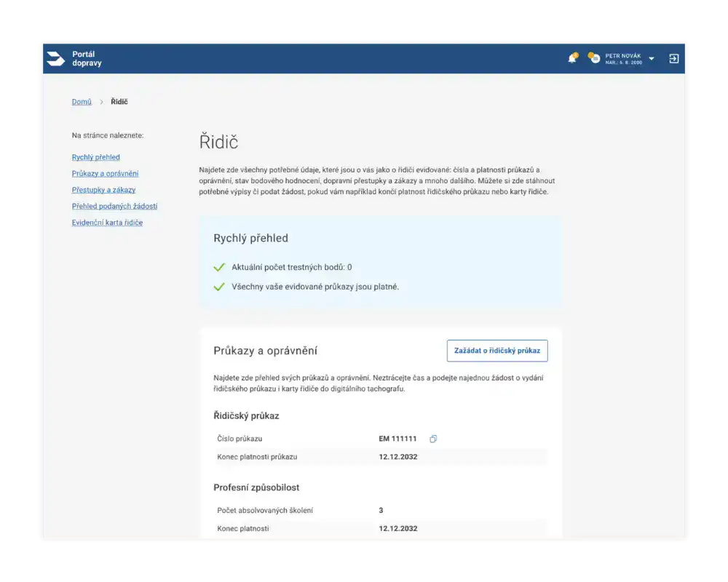Navigate to Přestupky a zákazy
This screenshot has width=728, height=582.
(x=103, y=190)
